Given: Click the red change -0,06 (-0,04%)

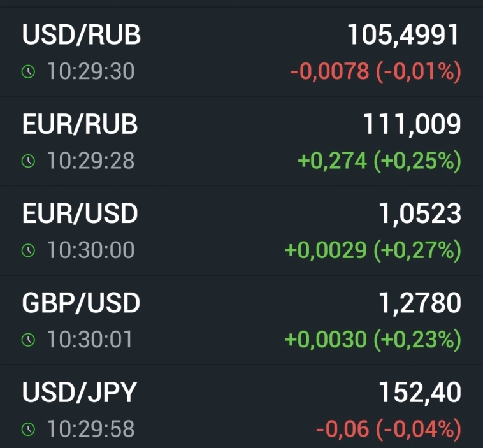Looking at the screenshot, I should coord(388,430).
